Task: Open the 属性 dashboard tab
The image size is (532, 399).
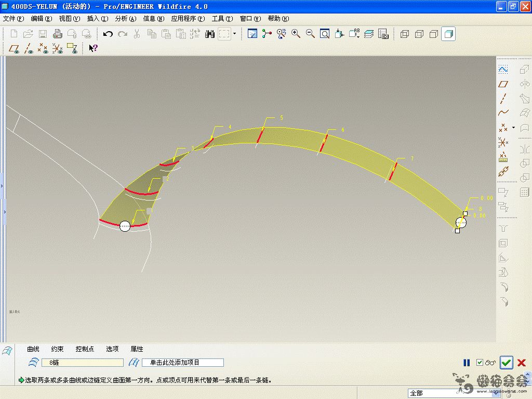Action: pos(137,349)
